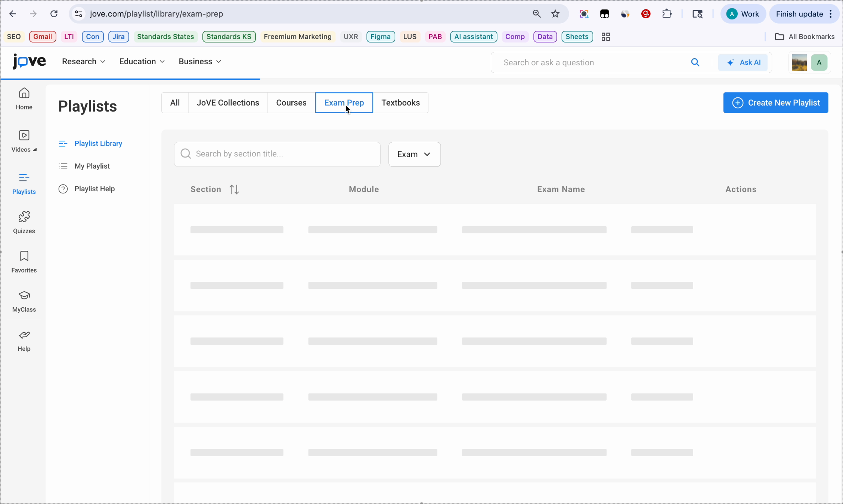The height and width of the screenshot is (504, 843).
Task: Go to the JoVE logo home
Action: click(x=29, y=61)
